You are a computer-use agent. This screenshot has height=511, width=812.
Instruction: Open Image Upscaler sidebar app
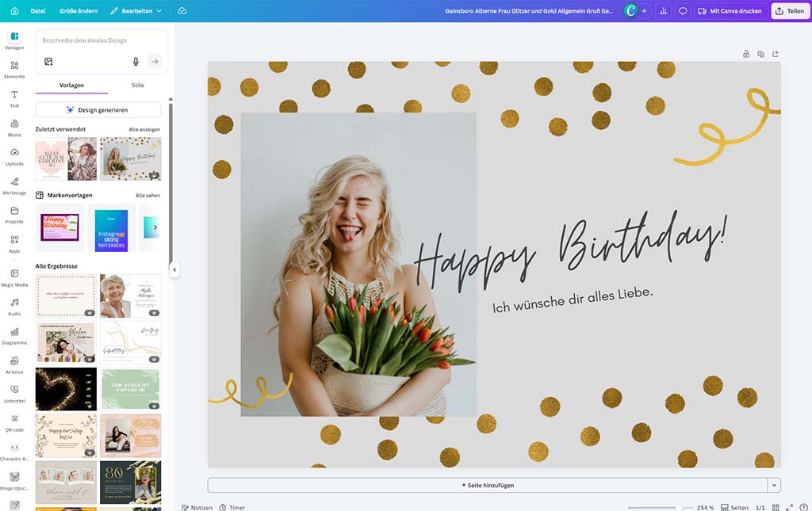tap(14, 480)
